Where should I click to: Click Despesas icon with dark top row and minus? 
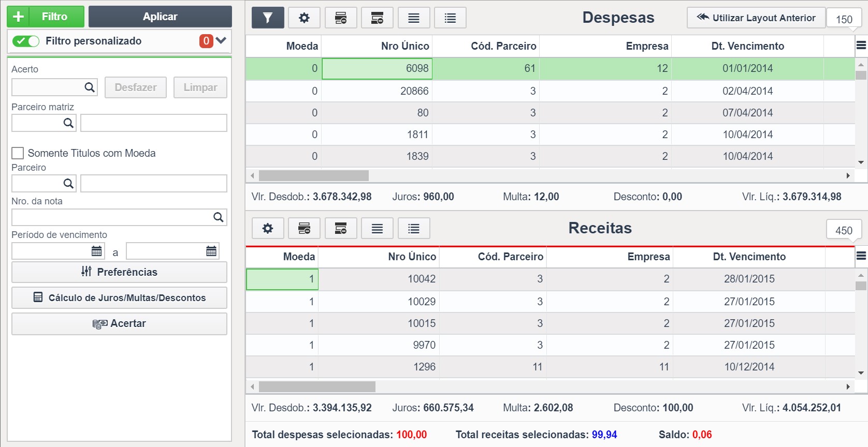coord(377,18)
